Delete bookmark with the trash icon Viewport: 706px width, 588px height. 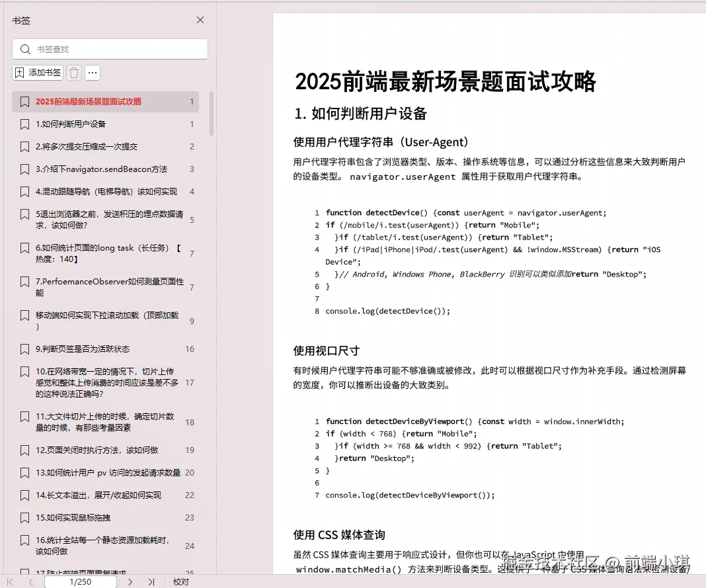(74, 73)
